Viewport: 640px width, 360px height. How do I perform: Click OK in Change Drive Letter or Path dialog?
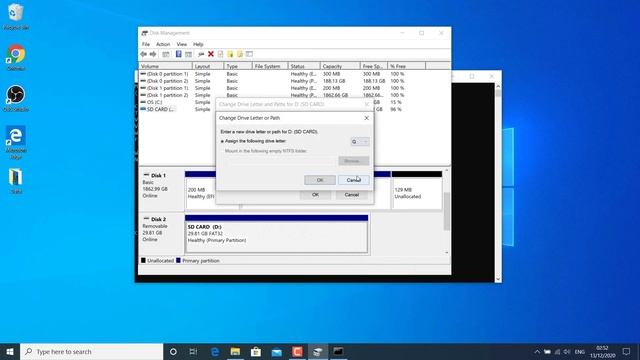point(320,180)
